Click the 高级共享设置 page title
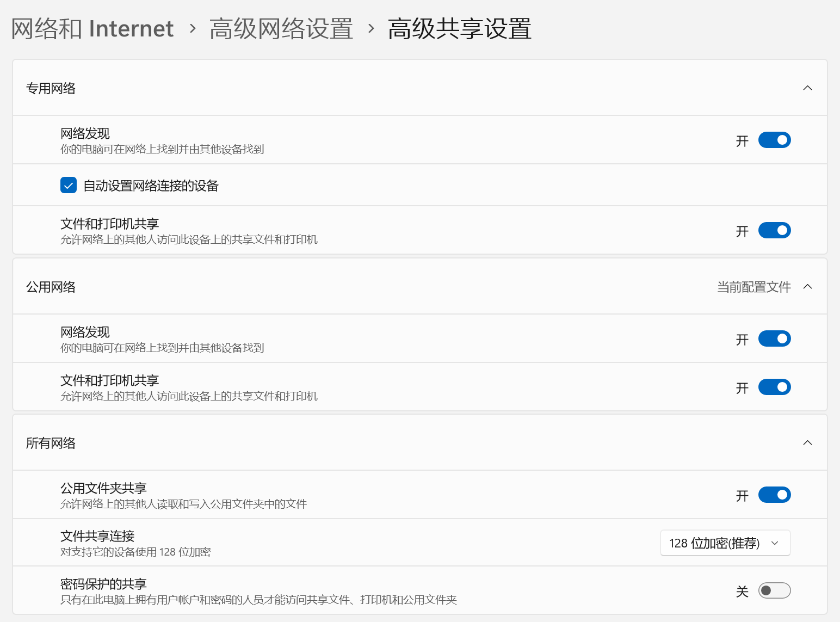 (459, 29)
